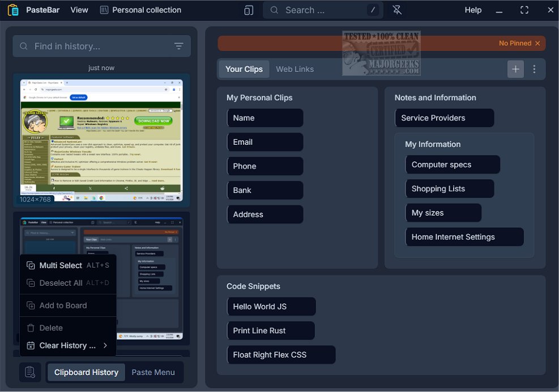Click the trash icon beside Delete
Screen dimensions: 559x392
click(31, 328)
